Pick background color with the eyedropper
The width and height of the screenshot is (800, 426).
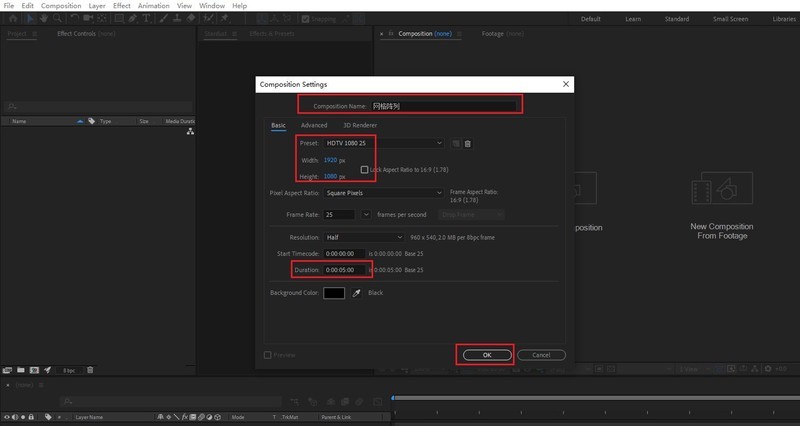(355, 293)
